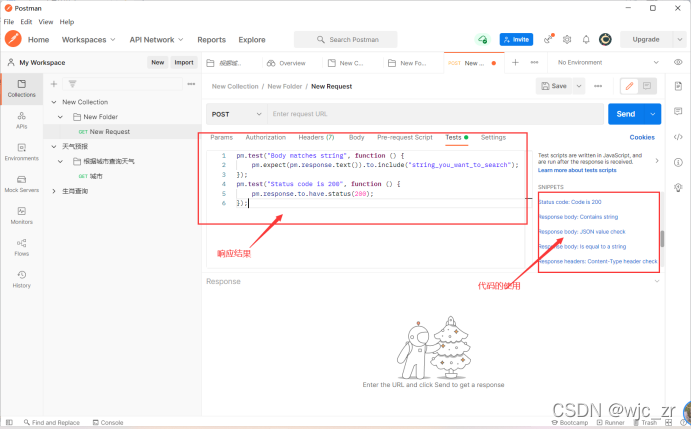Screen dimensions: 691x430
Task: Open the Workspaces dropdown
Action: 89,40
